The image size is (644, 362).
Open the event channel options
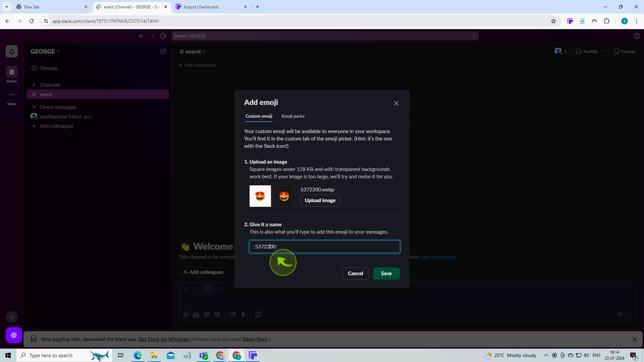tap(193, 51)
